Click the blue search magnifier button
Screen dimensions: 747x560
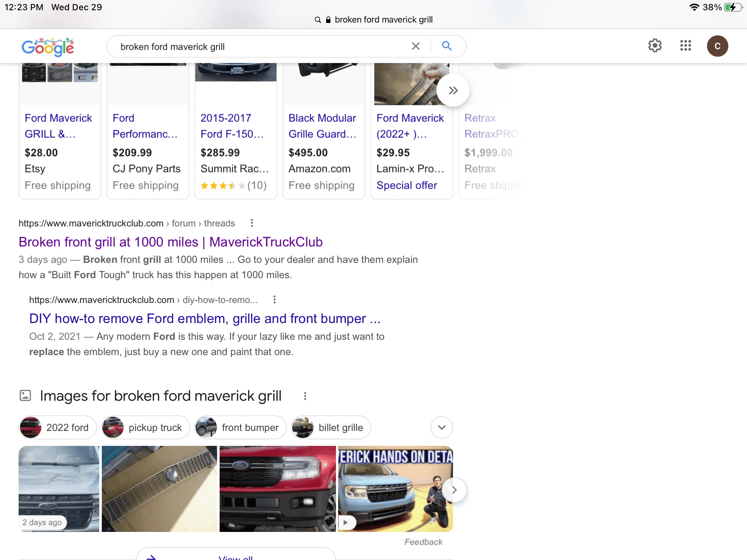[447, 46]
